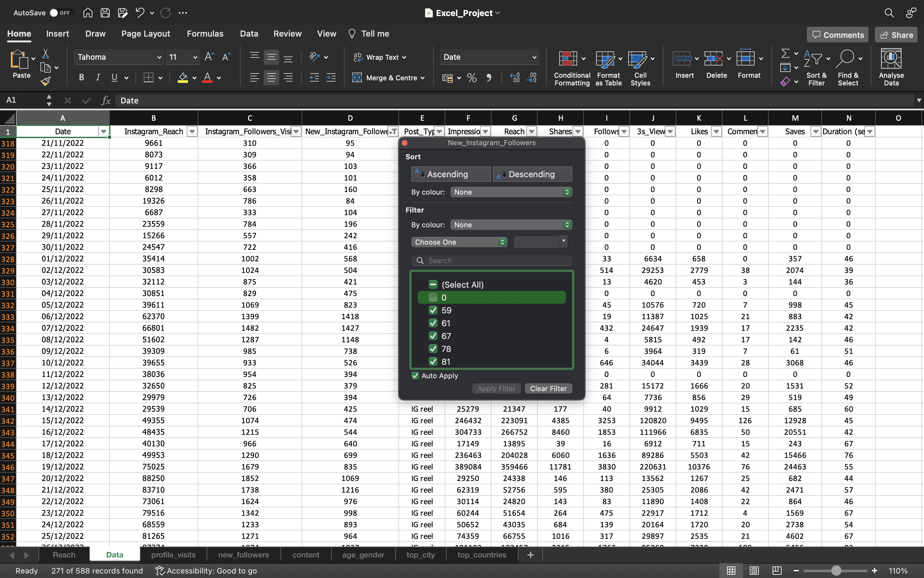Open Conditional Formatting
The width and height of the screenshot is (924, 578).
(572, 68)
